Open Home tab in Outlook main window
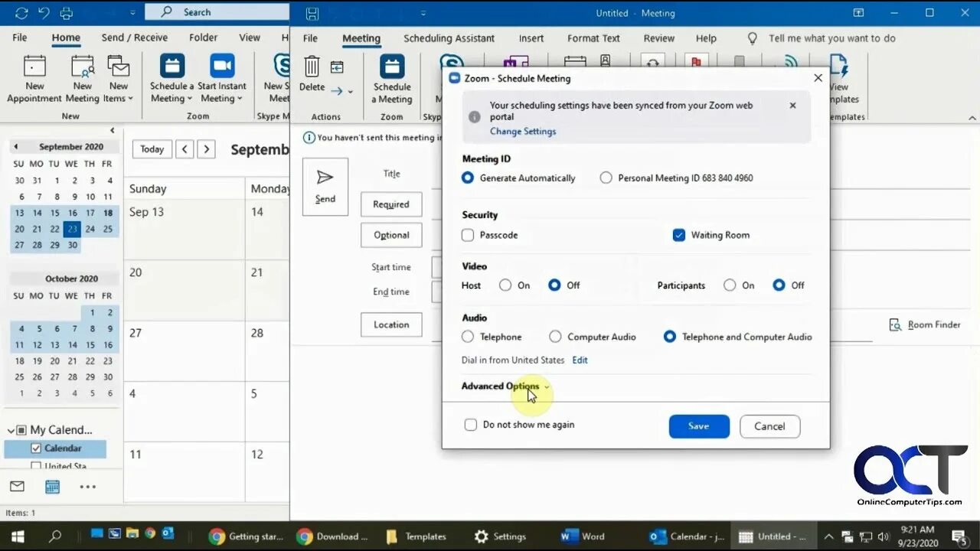The image size is (980, 551). (x=66, y=37)
